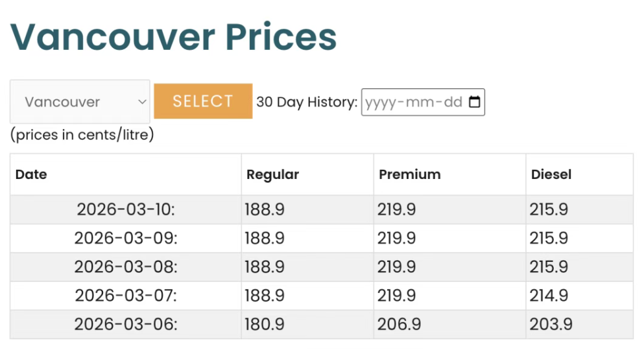Click the 180.9 regular price cell
Viewport: 644px width, 354px height.
click(265, 324)
